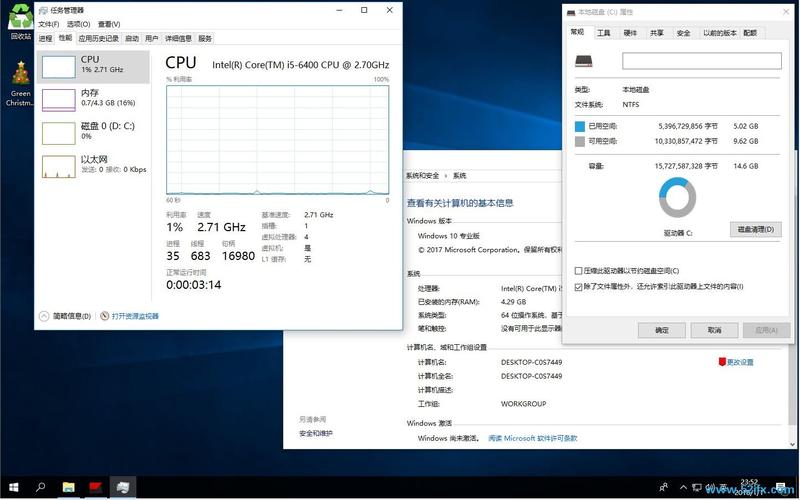
Task: Click the taskbar search magnifier
Action: (x=41, y=488)
